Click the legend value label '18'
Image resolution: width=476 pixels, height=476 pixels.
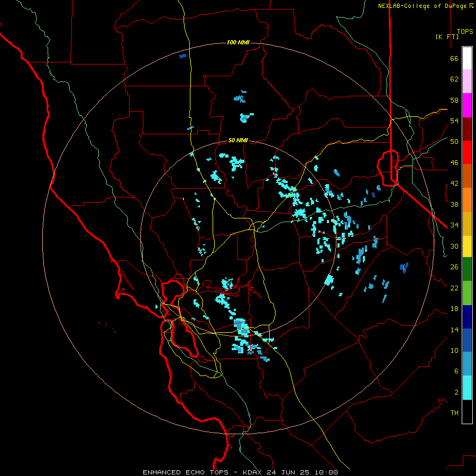[x=454, y=309]
